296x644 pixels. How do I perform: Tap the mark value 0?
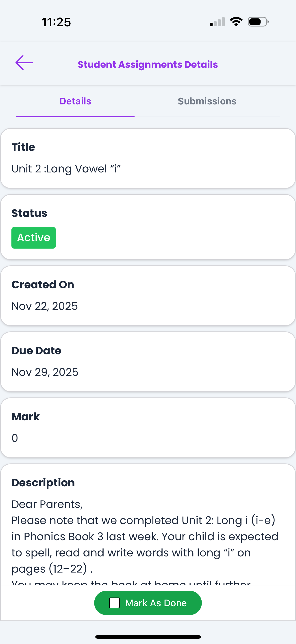point(15,438)
